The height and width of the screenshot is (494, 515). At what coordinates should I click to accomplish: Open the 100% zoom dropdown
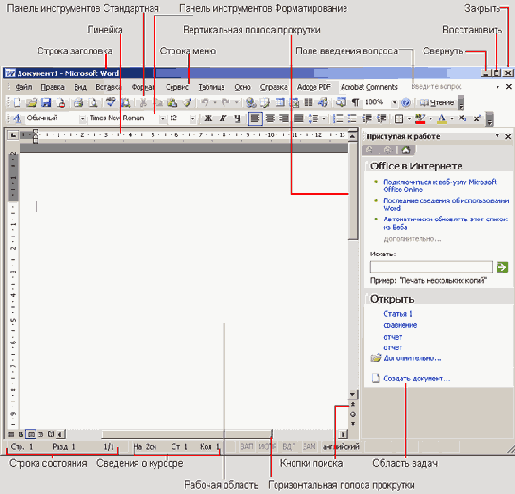click(x=395, y=103)
